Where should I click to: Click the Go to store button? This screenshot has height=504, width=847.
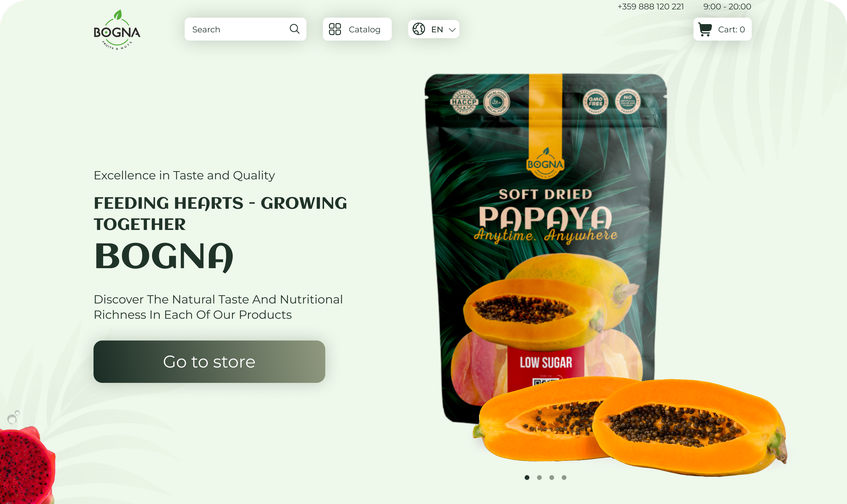coord(209,362)
